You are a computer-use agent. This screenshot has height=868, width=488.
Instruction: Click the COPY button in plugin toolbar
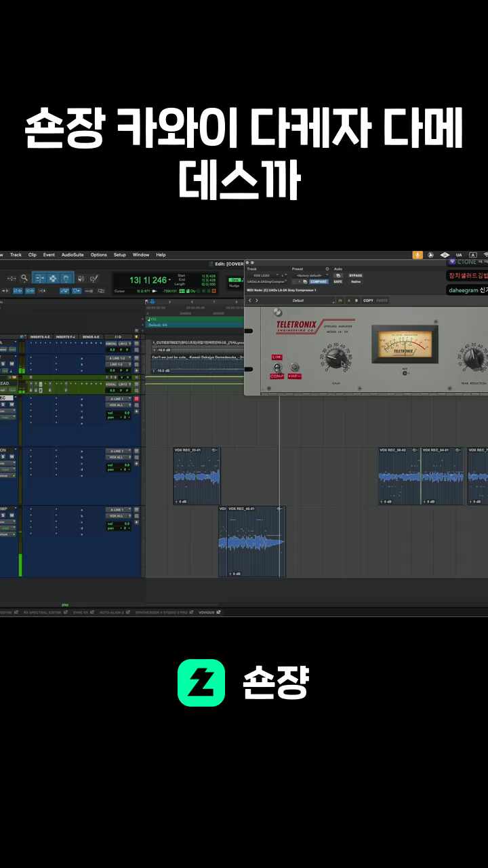(368, 300)
